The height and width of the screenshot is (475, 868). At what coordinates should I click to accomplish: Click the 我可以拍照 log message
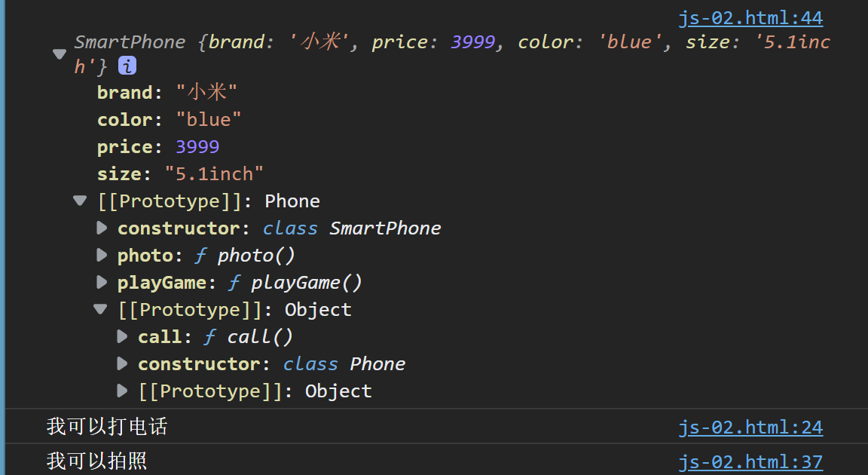[97, 461]
